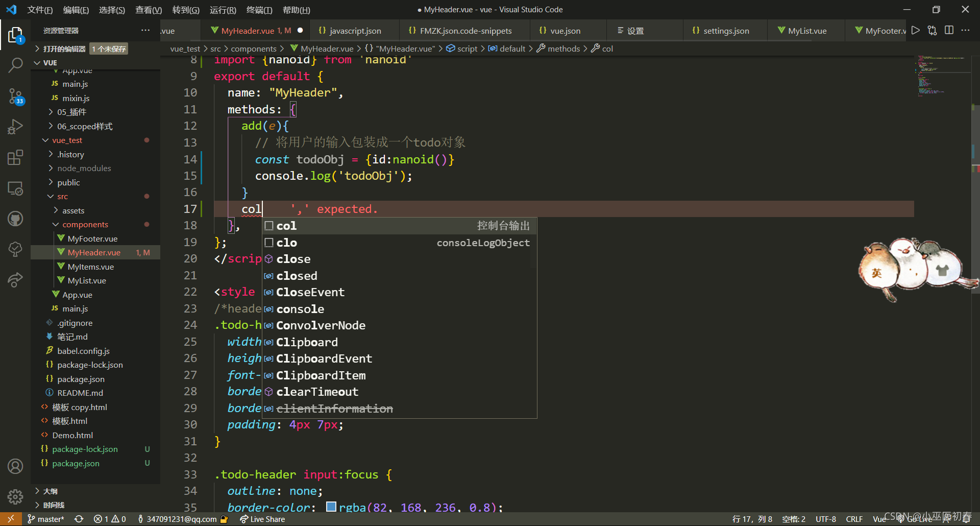Open 笔记.md in the file tree
This screenshot has height=526, width=980.
(x=72, y=337)
